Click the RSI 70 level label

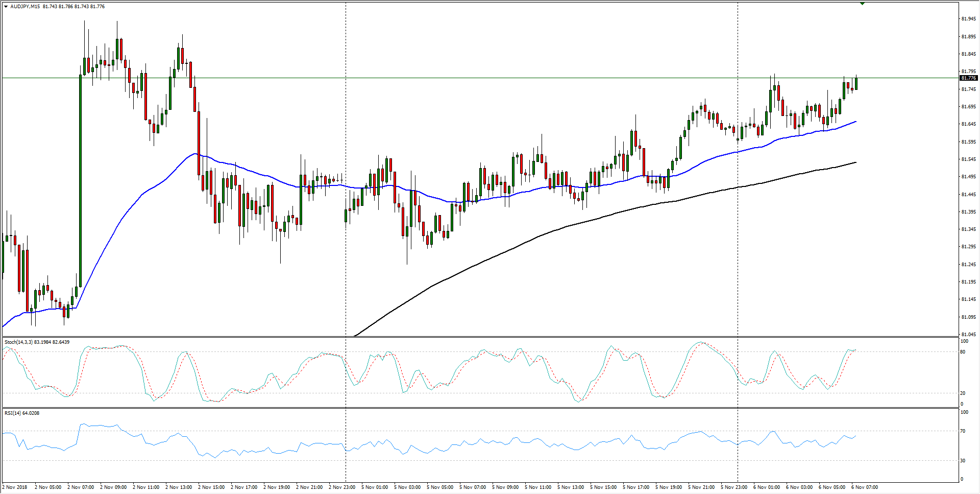click(x=963, y=431)
